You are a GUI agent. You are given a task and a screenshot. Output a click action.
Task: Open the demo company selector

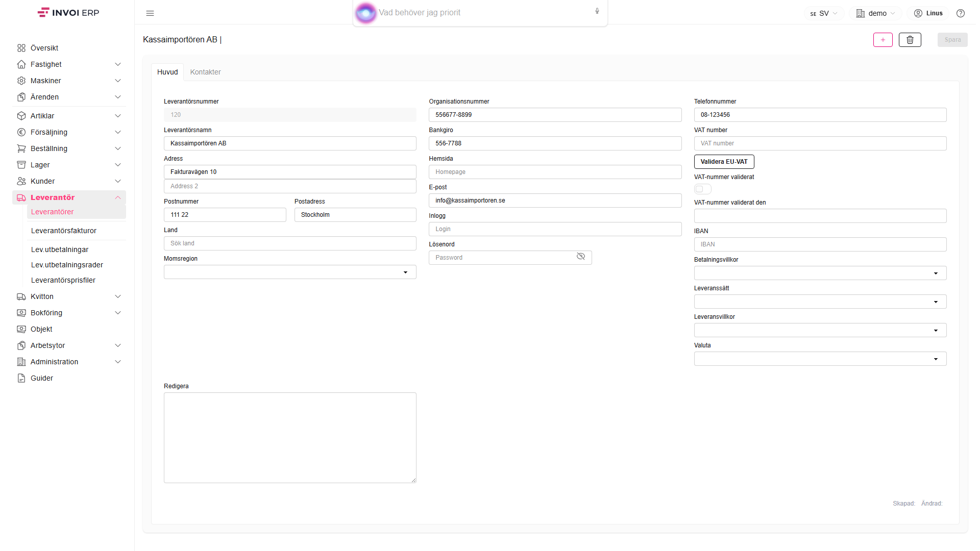click(x=876, y=13)
